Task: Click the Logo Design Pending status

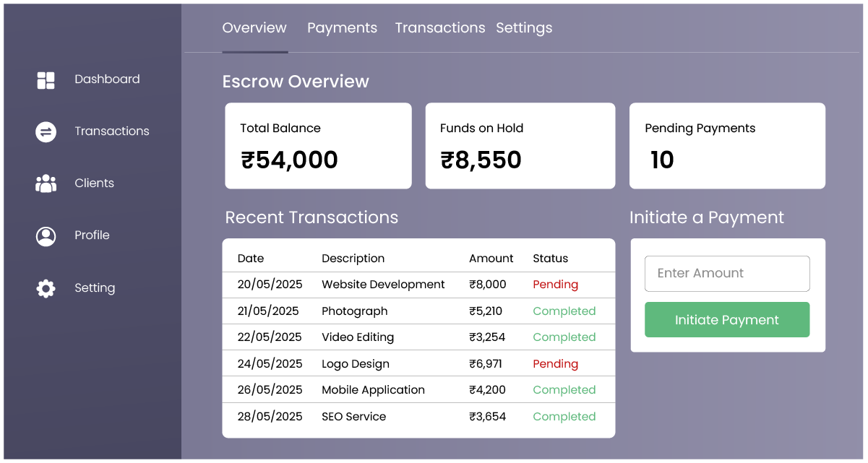Action: coord(555,364)
